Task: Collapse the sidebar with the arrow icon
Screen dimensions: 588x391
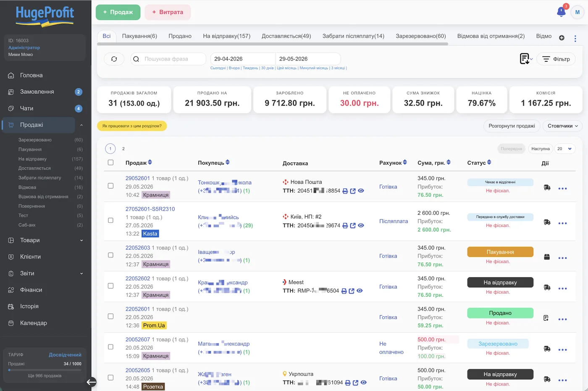Action: point(91,382)
